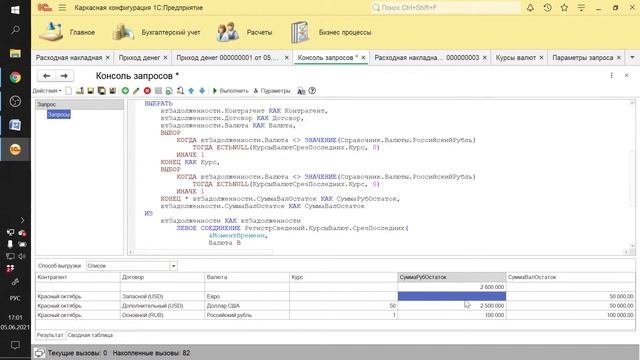
Task: Delete query red cross icon
Action: point(147,91)
